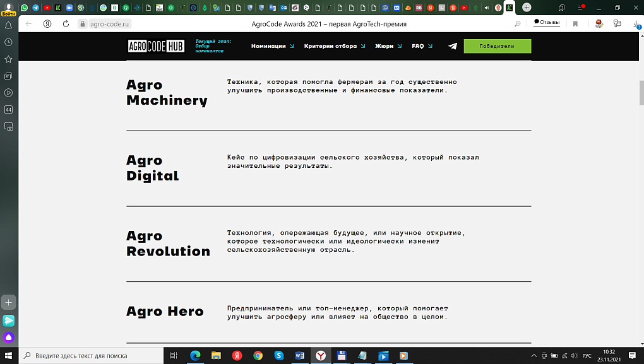Open video play icon in sidebar
Screen dimensions: 644x364
(8, 93)
